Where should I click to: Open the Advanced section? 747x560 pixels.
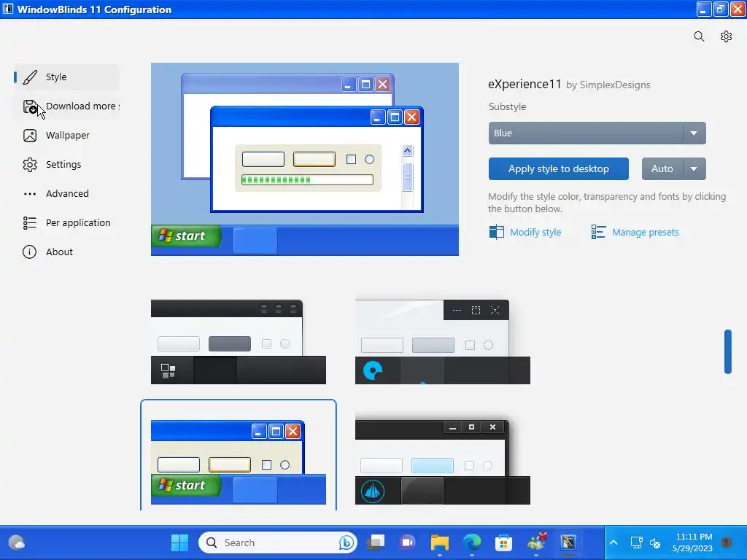click(66, 194)
